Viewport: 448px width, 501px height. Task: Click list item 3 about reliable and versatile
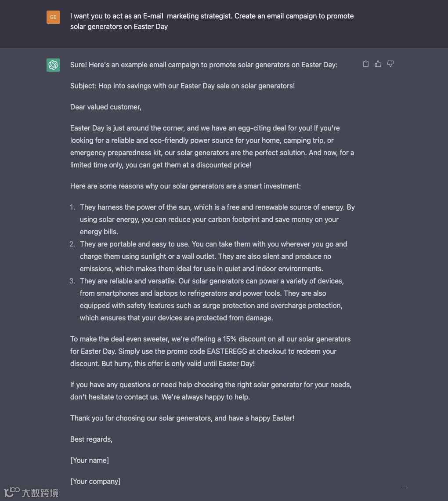click(212, 299)
